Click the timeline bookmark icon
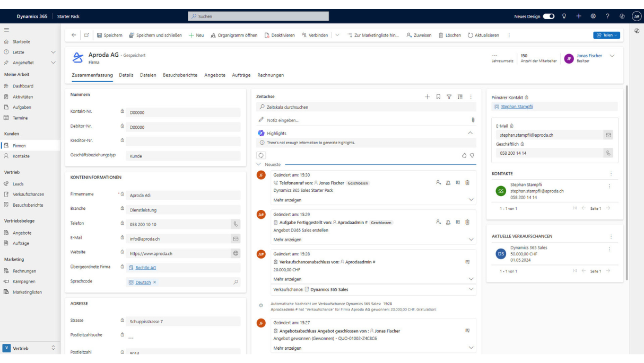Screen dimensions: 644x363 pyautogui.click(x=438, y=96)
